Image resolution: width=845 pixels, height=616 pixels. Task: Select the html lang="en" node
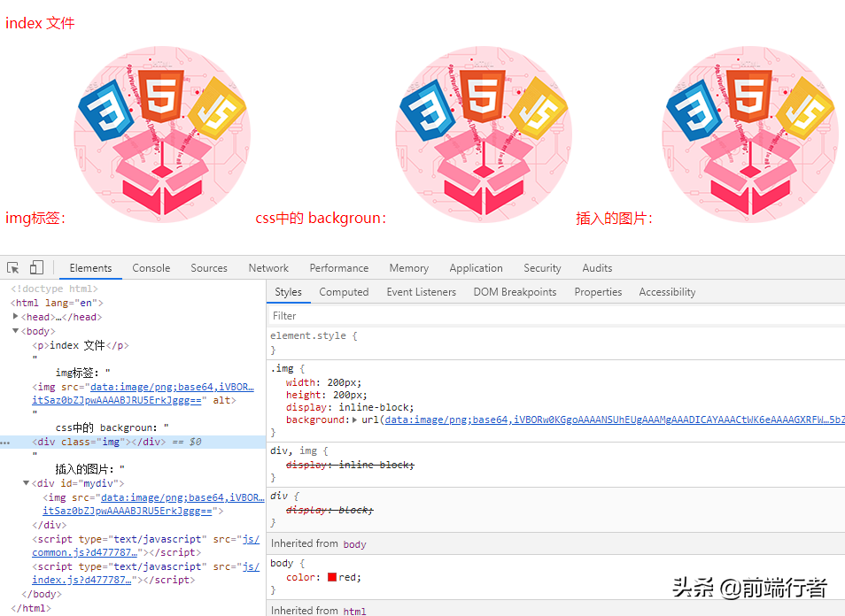coord(57,304)
